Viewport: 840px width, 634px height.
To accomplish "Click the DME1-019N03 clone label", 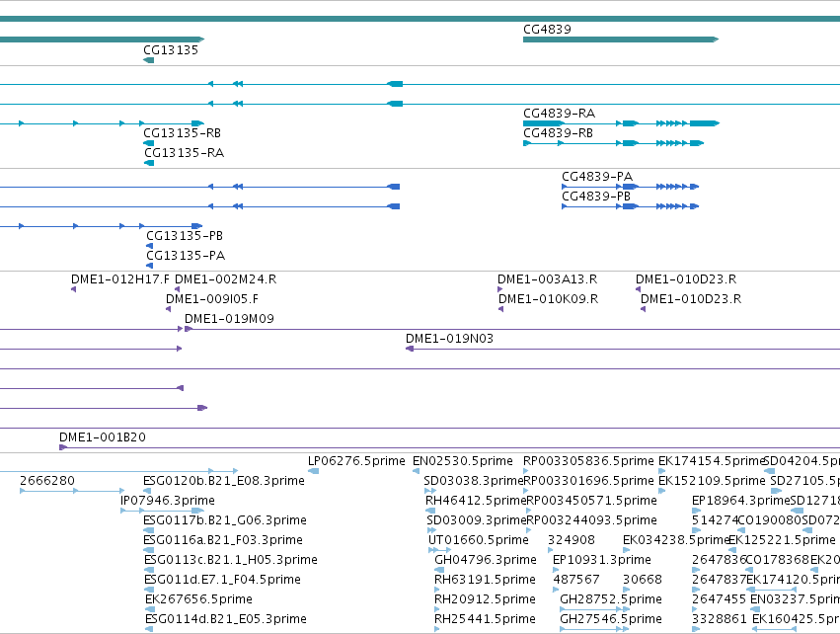I will click(x=449, y=340).
